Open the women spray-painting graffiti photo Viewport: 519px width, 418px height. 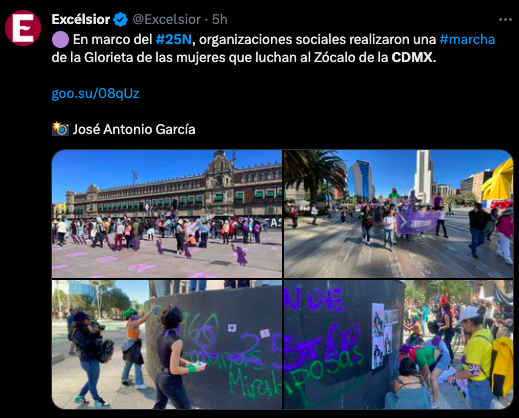tap(167, 344)
